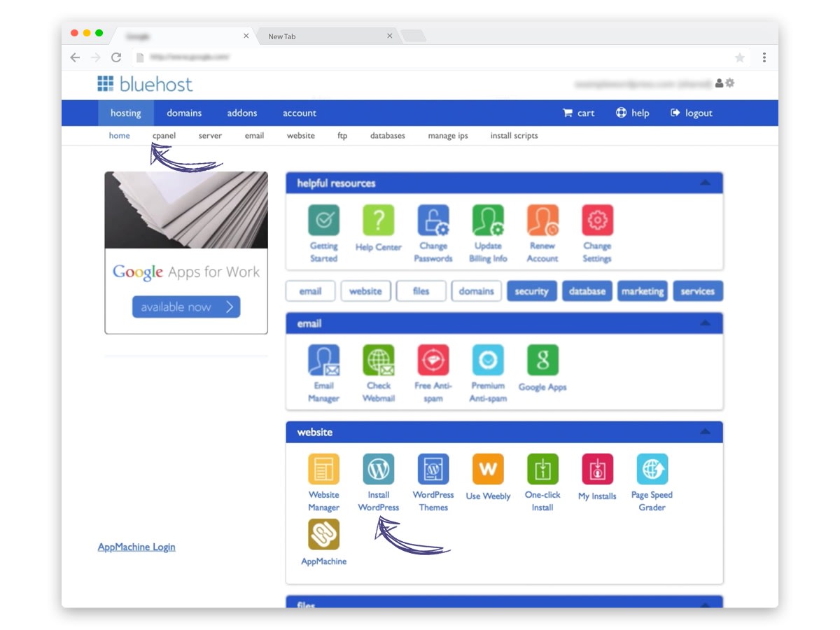This screenshot has width=840, height=630.
Task: Switch to the domains main tab
Action: [184, 113]
